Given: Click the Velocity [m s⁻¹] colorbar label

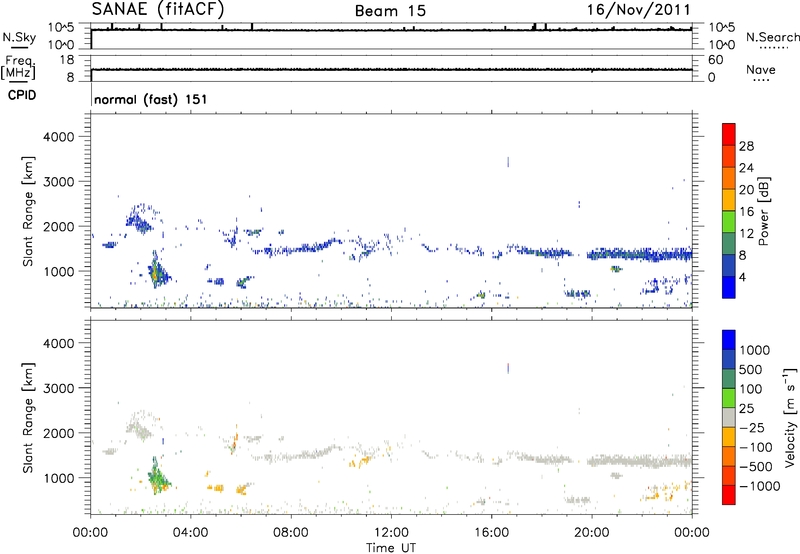Looking at the screenshot, I should pos(790,417).
